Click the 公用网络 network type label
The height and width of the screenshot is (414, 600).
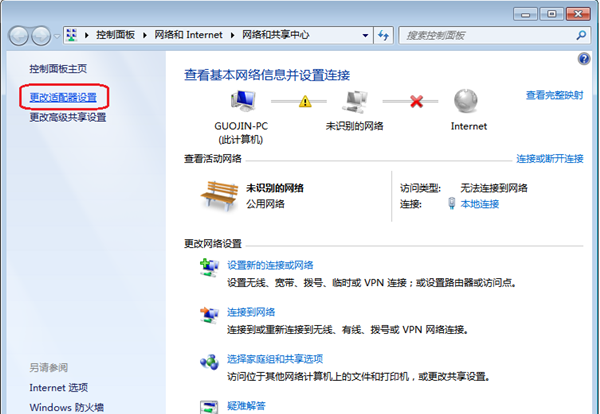click(265, 204)
